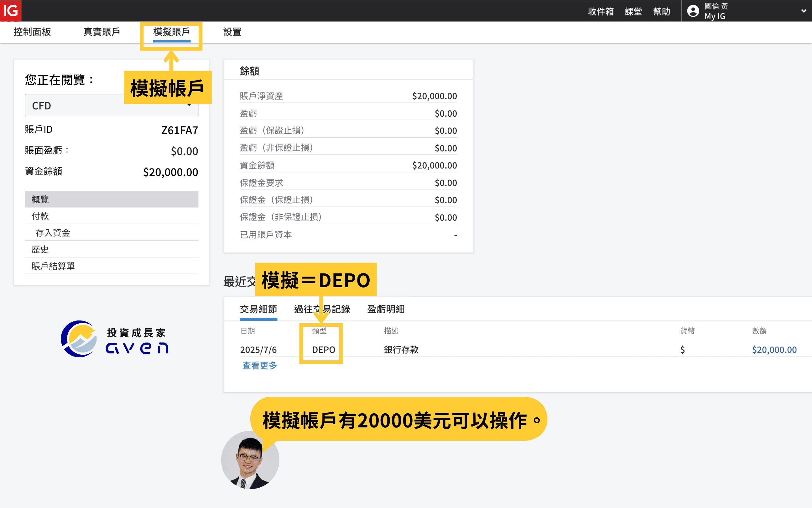Click the $ currency cell in transaction row
Viewport: 812px width, 508px height.
click(x=683, y=350)
